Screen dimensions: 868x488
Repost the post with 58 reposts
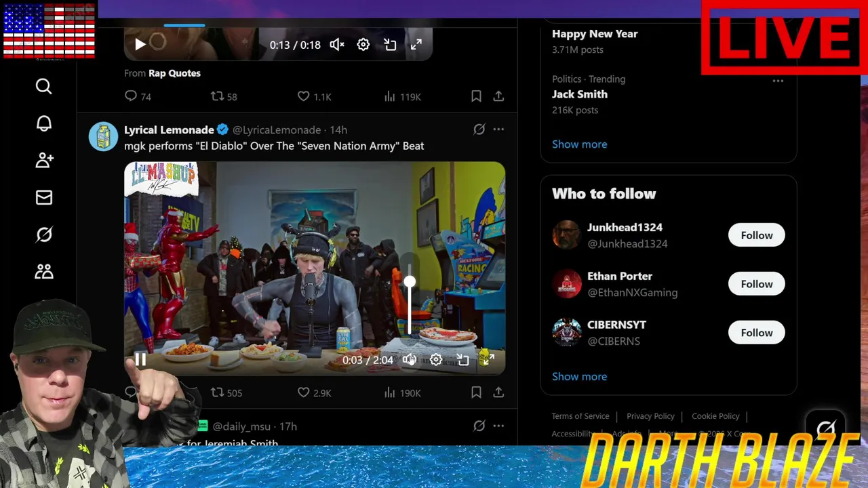[224, 97]
